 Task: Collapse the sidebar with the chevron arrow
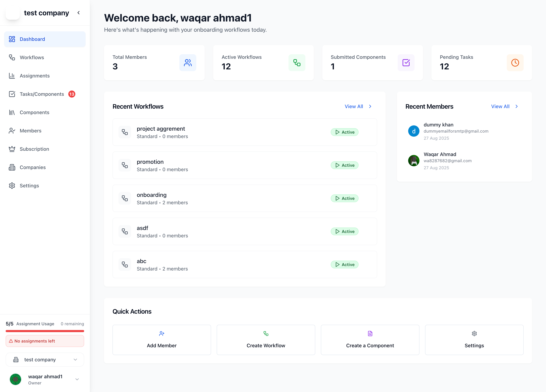[79, 13]
